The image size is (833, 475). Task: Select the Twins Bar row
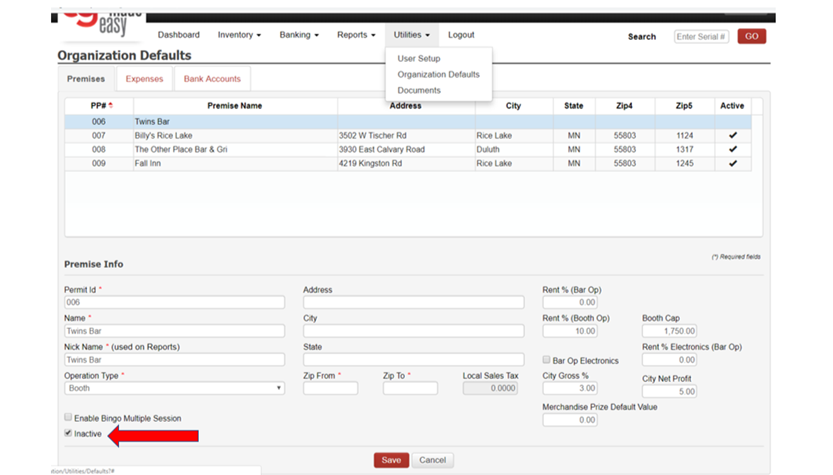(x=408, y=122)
